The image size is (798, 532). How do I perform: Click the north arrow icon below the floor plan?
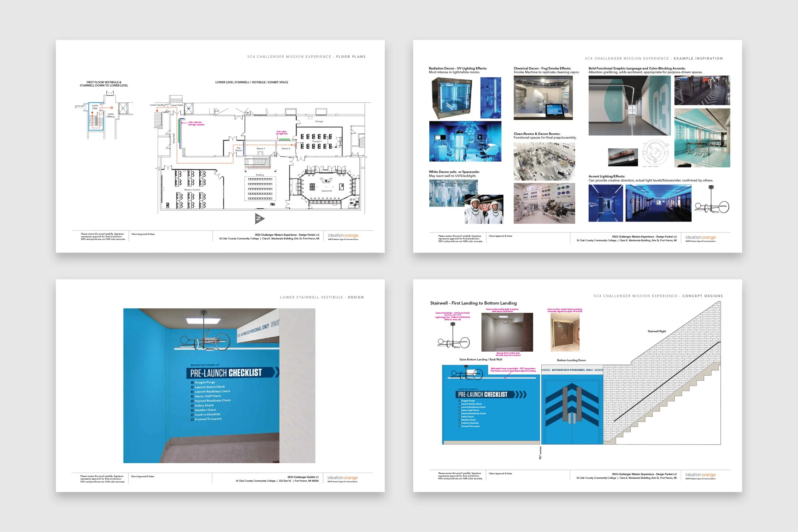pyautogui.click(x=260, y=219)
